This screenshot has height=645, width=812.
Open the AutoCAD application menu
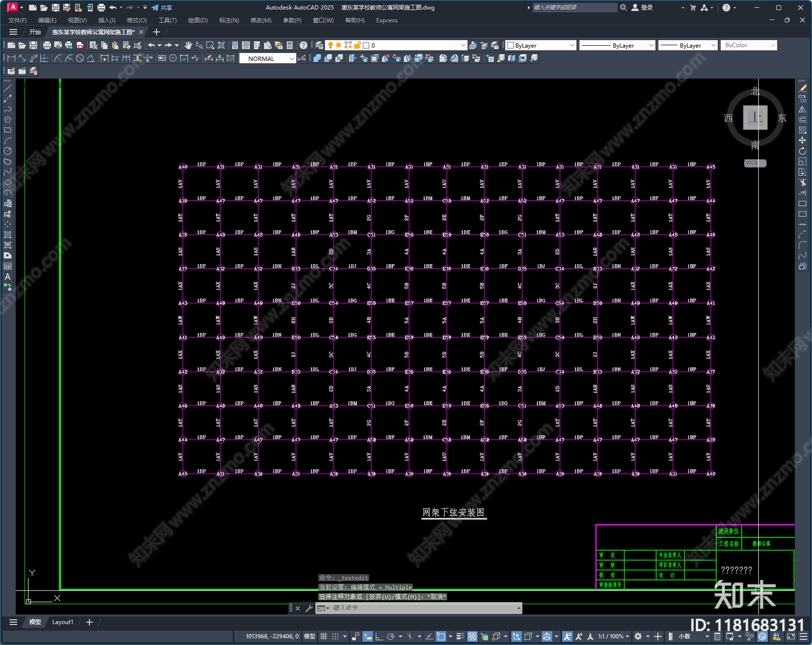coord(12,7)
